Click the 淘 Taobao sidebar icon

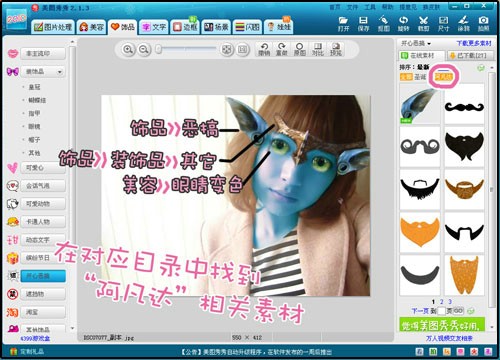pos(13,312)
